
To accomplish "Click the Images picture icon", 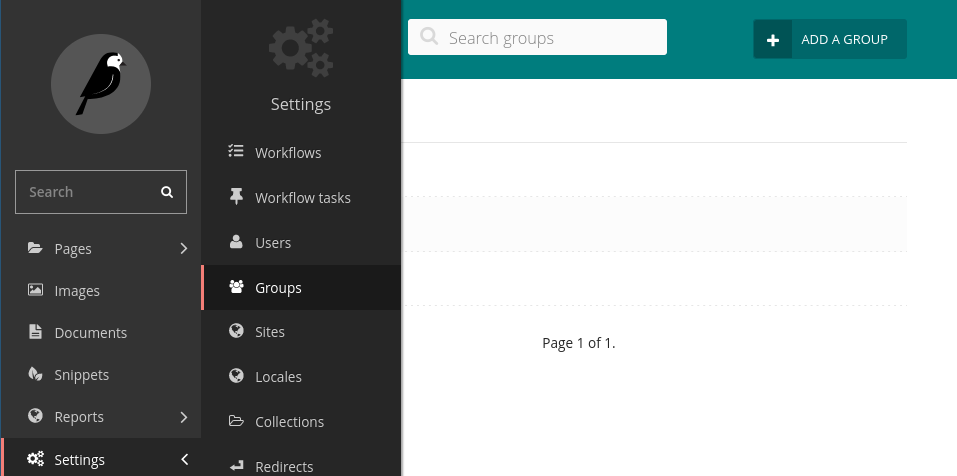I will 35,290.
